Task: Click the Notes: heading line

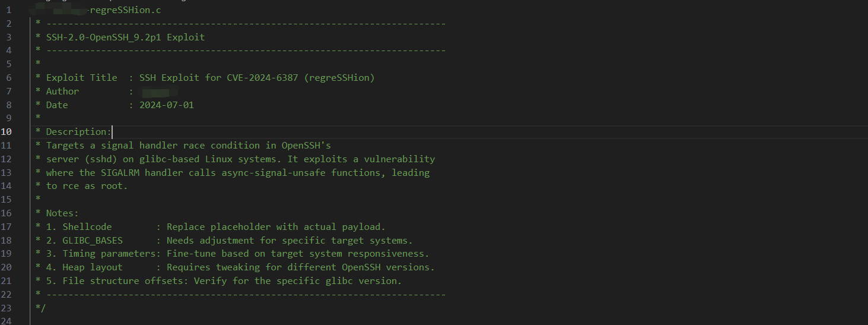Action: tap(62, 213)
